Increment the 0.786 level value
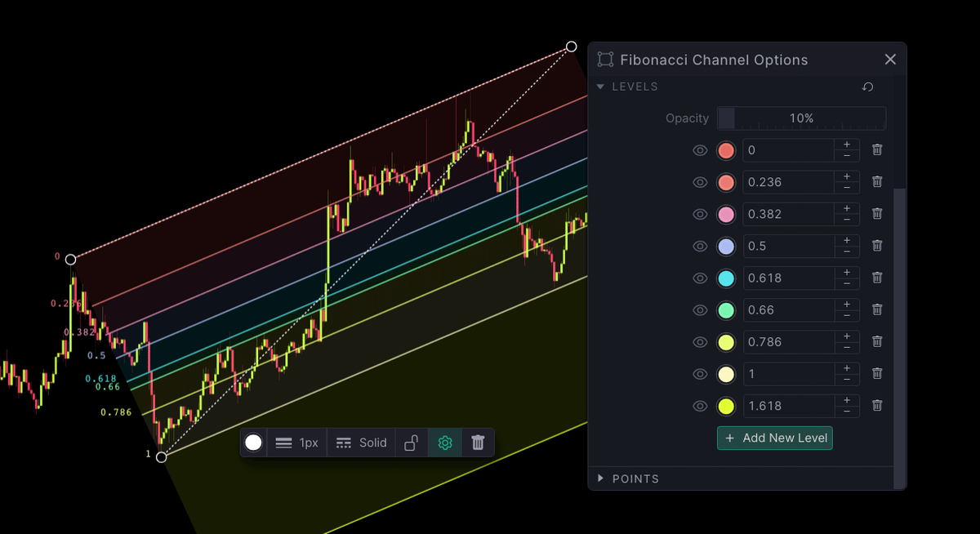Image resolution: width=980 pixels, height=534 pixels. pyautogui.click(x=847, y=336)
